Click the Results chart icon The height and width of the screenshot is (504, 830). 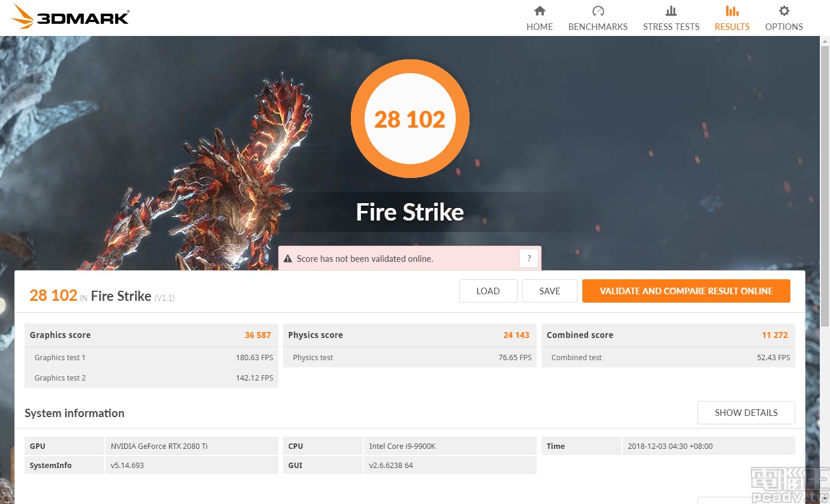point(732,11)
